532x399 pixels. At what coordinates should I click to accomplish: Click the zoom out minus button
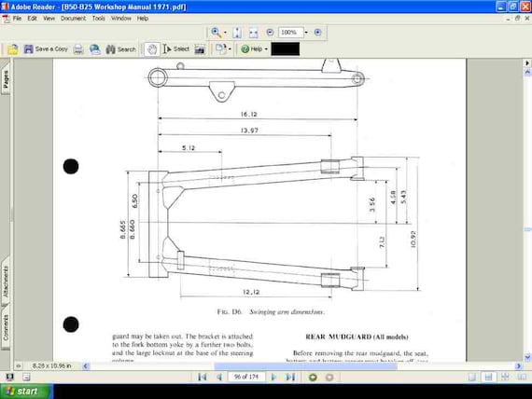pos(270,33)
